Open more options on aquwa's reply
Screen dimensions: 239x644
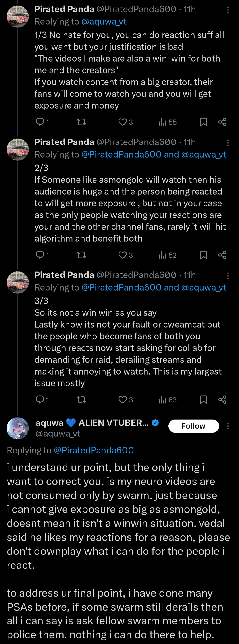point(228,426)
